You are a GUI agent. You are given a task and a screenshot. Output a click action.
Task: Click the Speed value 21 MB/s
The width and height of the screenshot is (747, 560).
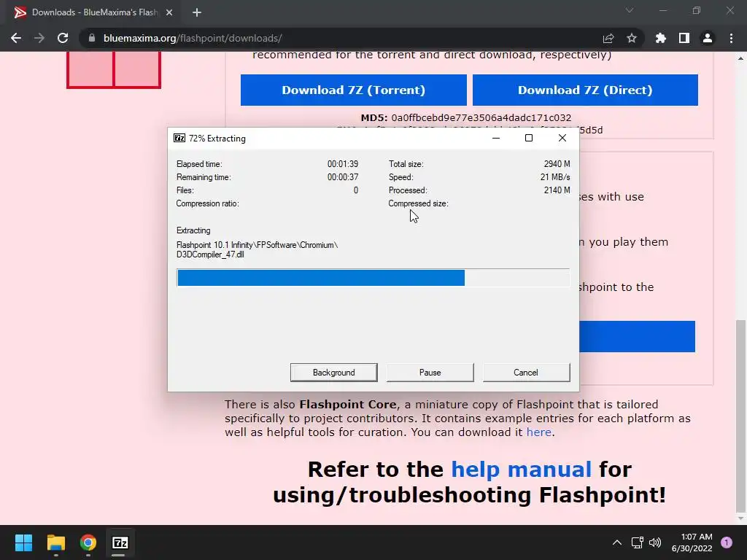pos(555,177)
